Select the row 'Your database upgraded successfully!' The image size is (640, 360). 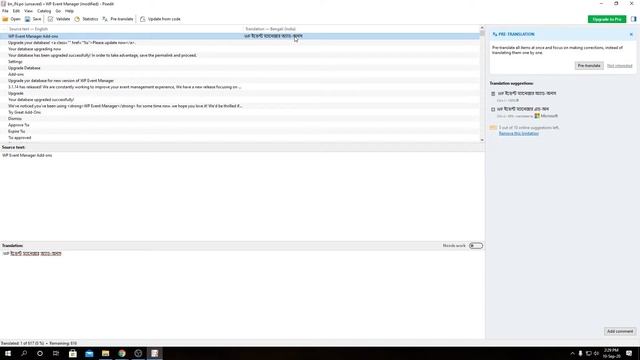240,100
